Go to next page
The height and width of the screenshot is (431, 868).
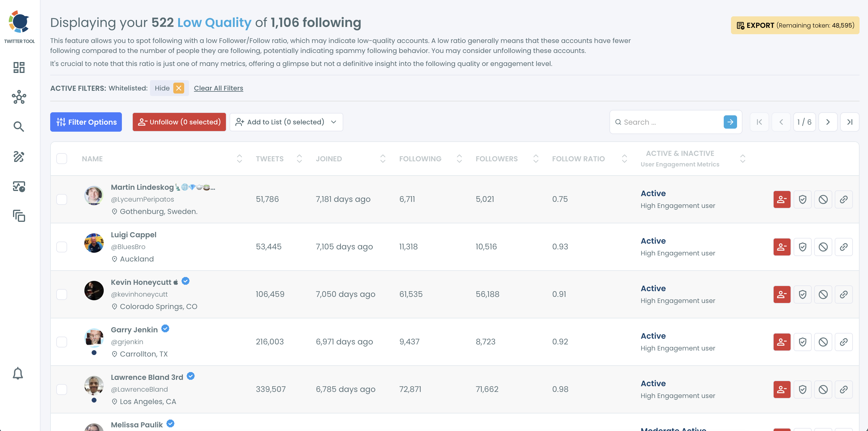pos(828,122)
